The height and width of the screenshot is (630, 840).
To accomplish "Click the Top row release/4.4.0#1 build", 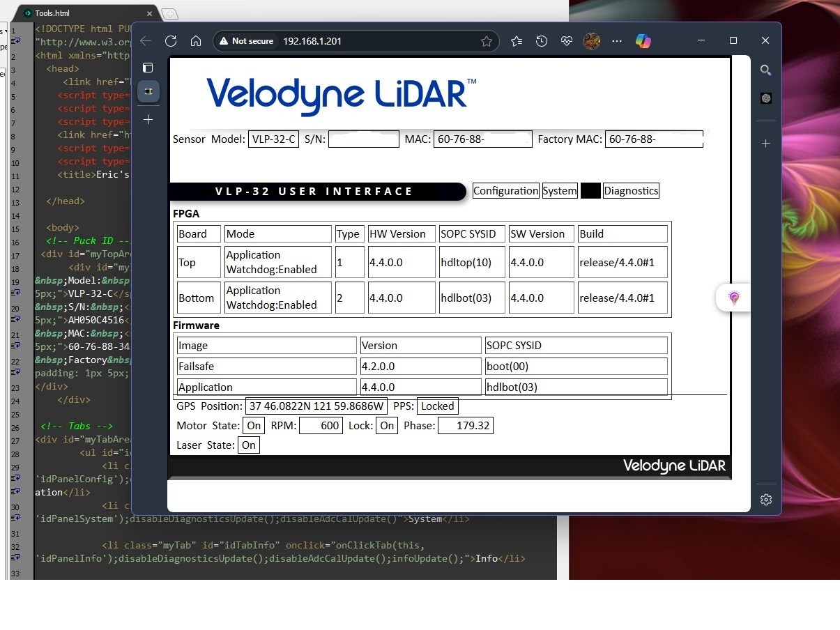I will [623, 262].
